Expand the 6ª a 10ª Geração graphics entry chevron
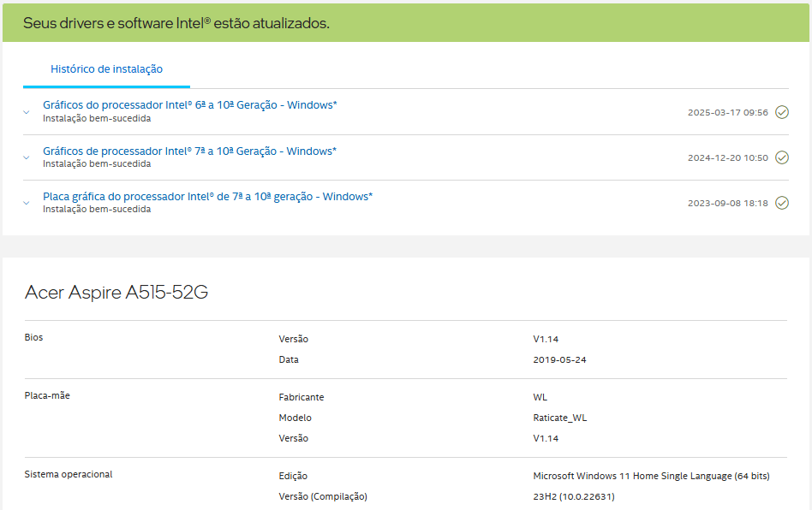Viewport: 812px width, 510px height. 27,112
